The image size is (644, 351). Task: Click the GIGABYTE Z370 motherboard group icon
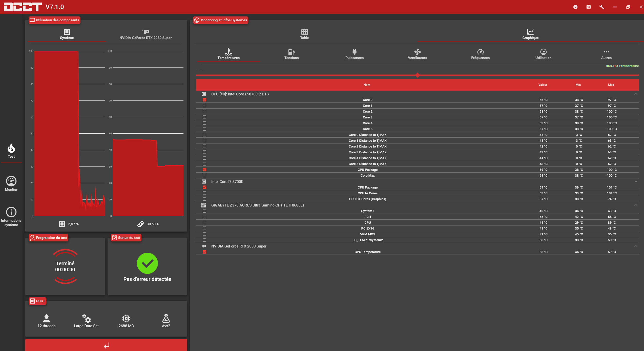point(204,205)
